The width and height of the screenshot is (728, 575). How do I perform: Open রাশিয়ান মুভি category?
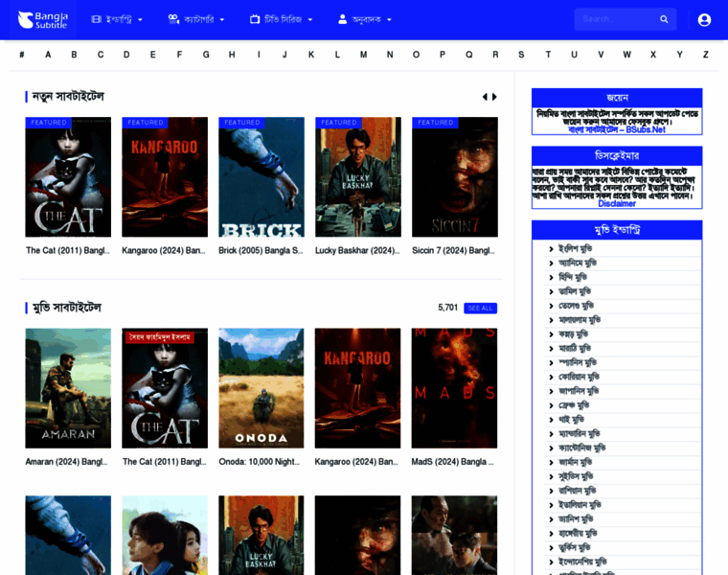577,492
